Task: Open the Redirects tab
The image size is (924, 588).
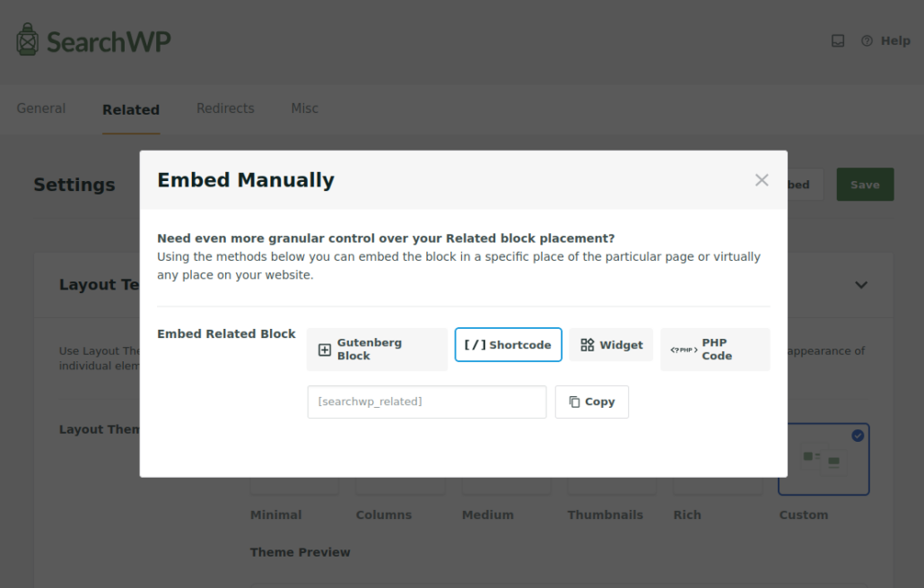Action: (x=225, y=108)
